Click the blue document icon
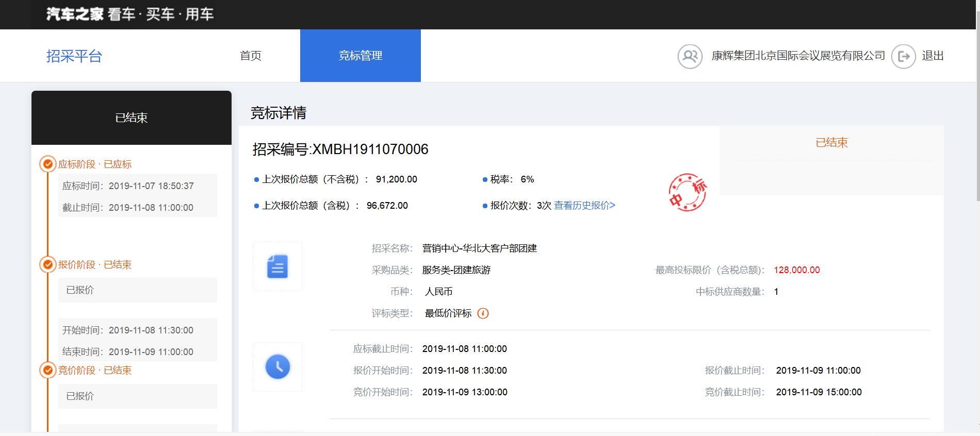Screen dimensions: 980x436 point(277,266)
